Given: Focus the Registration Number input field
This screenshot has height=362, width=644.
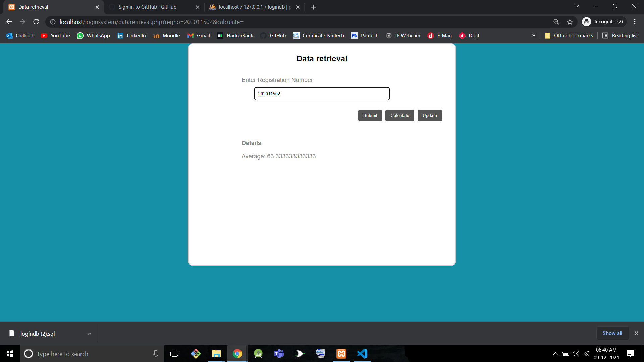Looking at the screenshot, I should point(322,94).
